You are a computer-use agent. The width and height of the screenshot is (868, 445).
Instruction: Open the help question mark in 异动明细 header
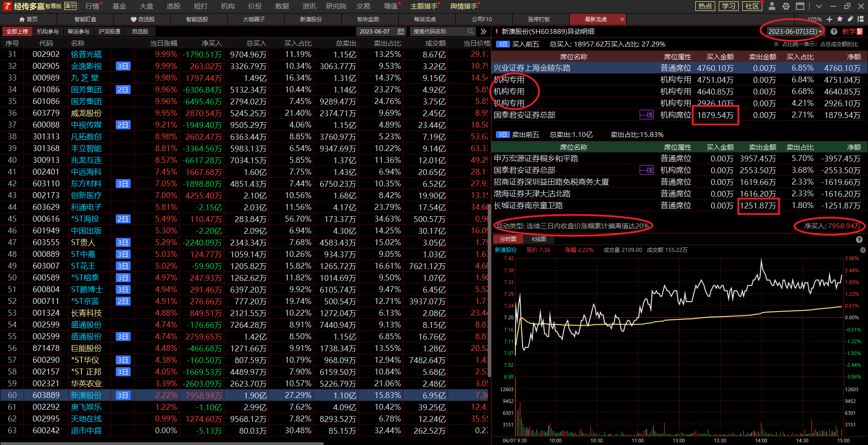[834, 32]
